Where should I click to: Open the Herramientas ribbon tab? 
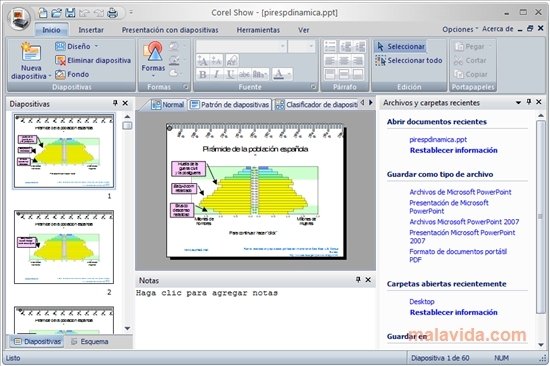point(258,30)
